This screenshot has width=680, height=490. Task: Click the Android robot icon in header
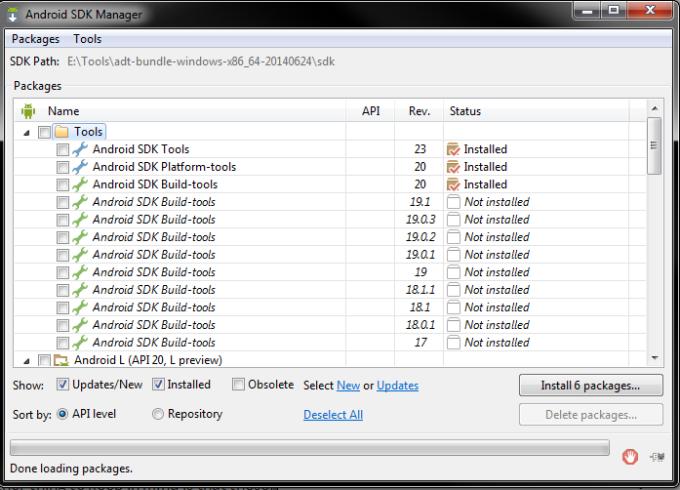28,111
